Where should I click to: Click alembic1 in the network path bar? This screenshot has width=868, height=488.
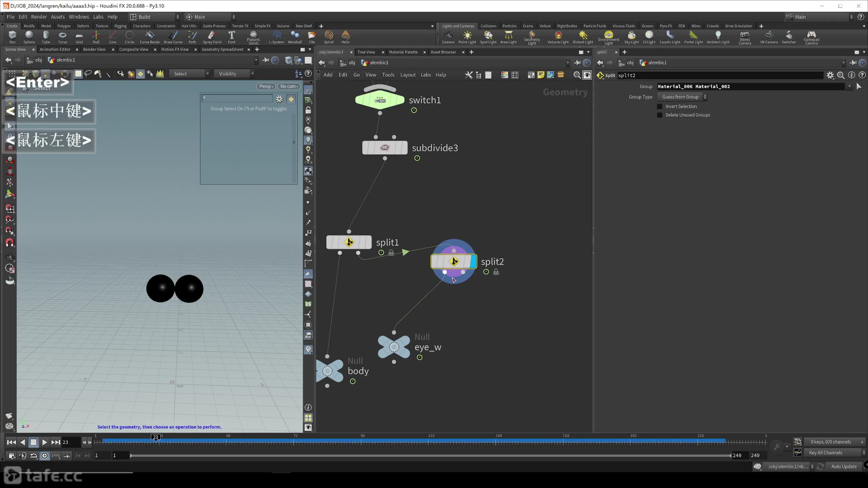pos(375,63)
